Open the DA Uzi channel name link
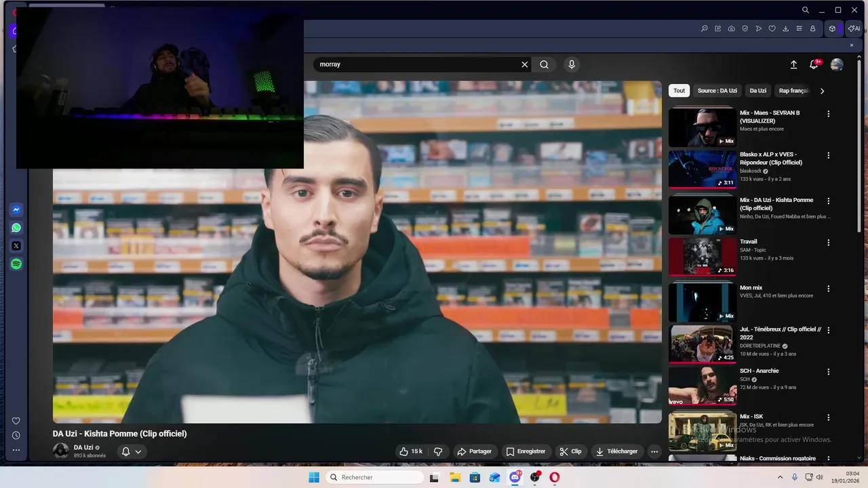The width and height of the screenshot is (868, 488). tap(83, 447)
